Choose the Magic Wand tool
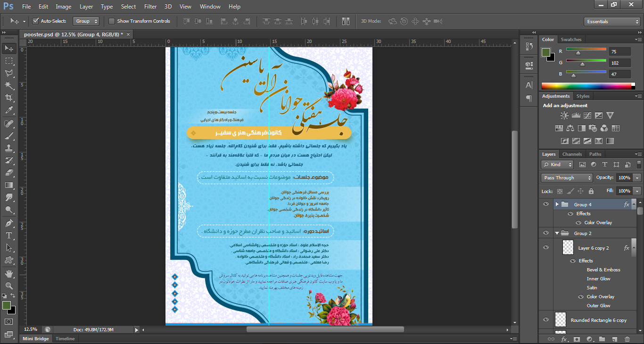This screenshot has height=344, width=644. point(9,85)
